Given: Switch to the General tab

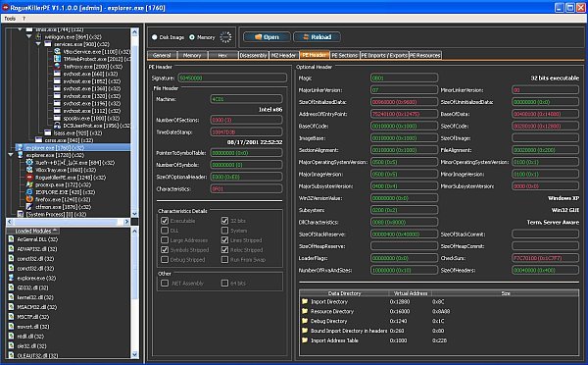Looking at the screenshot, I should click(162, 55).
